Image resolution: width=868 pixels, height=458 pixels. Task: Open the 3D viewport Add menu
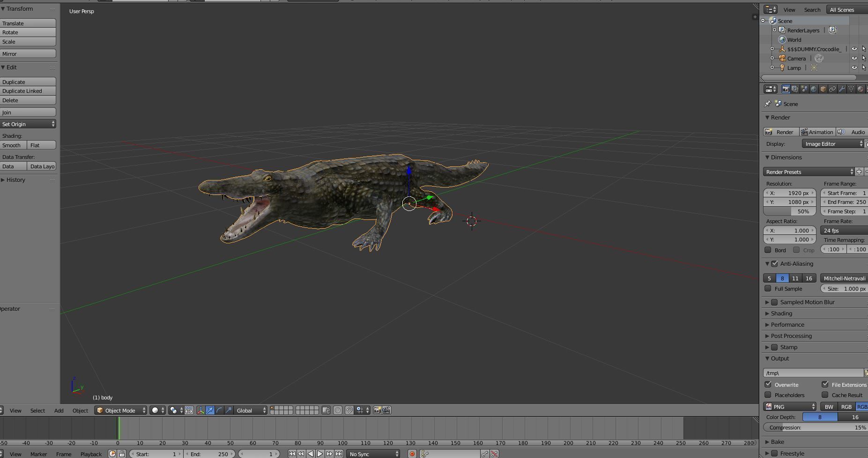(59, 410)
